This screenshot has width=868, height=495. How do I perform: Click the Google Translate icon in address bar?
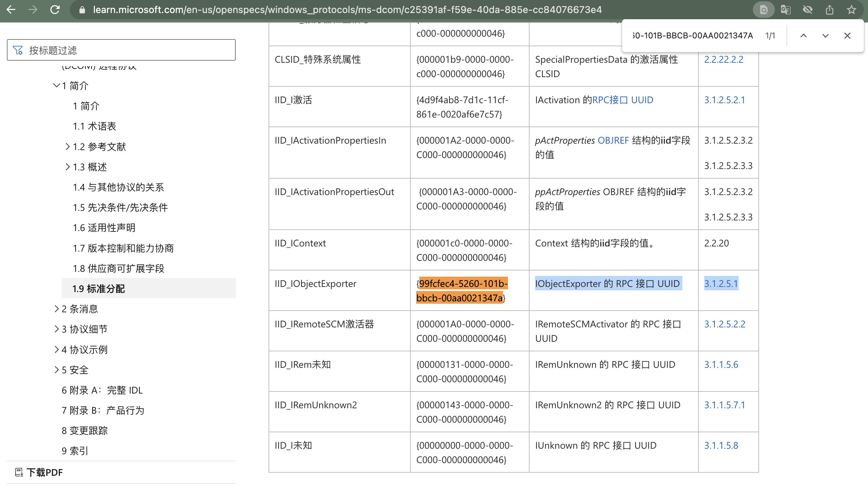click(785, 10)
